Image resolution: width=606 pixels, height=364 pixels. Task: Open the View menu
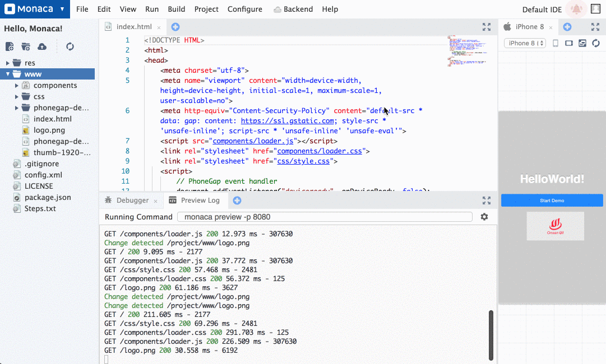pyautogui.click(x=128, y=9)
